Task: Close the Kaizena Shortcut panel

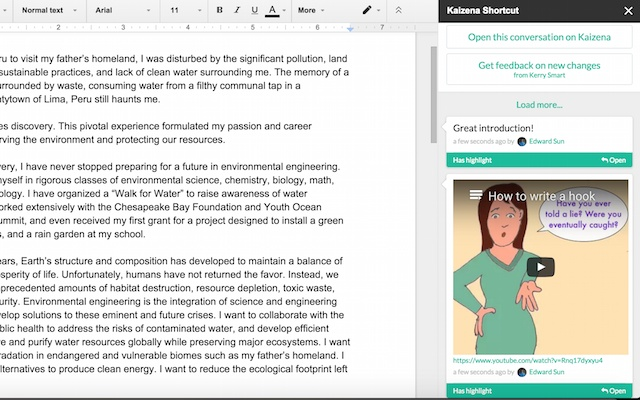Action: coord(628,11)
